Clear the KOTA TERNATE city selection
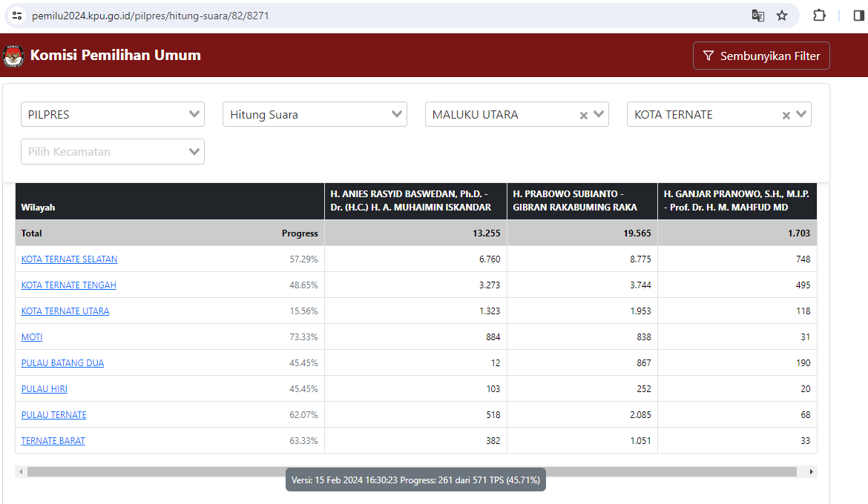 pyautogui.click(x=786, y=115)
